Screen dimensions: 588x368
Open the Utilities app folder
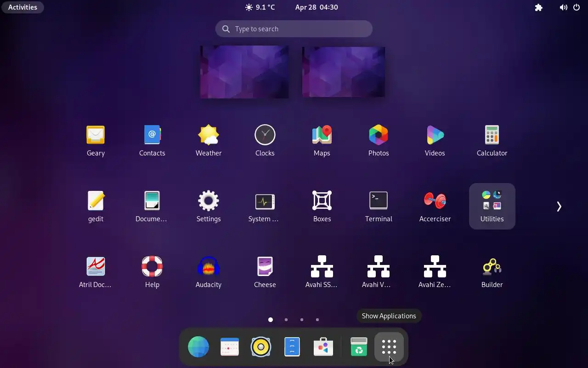coord(492,207)
